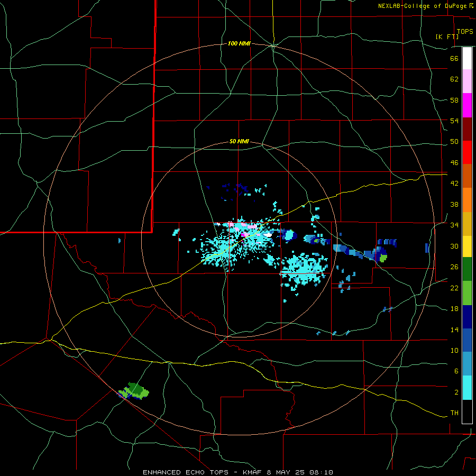476x476 pixels.
Task: Click the light blue legend swatch
Action: coord(467,364)
